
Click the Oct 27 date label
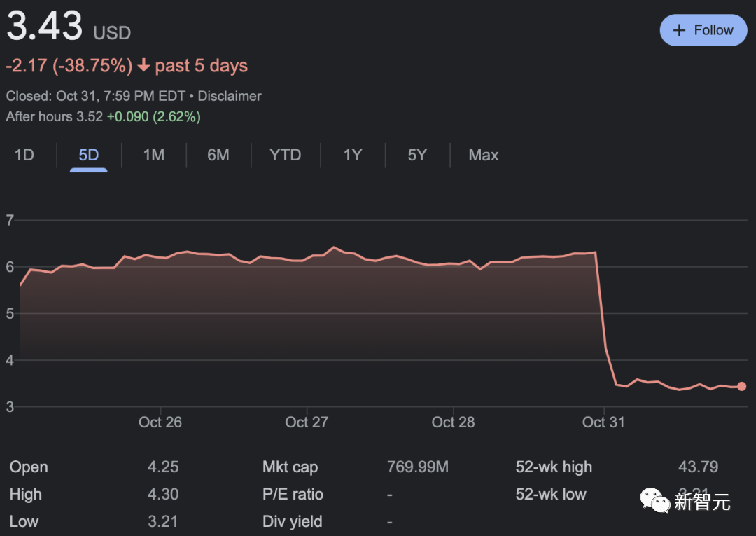(x=307, y=422)
